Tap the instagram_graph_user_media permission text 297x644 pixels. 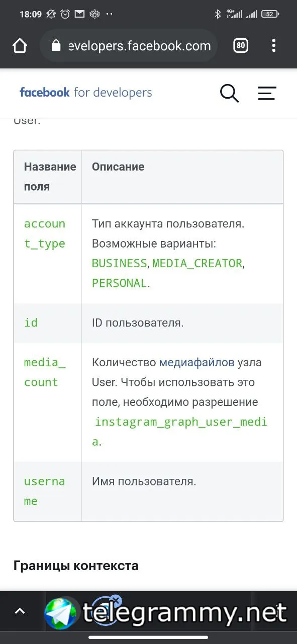coord(179,432)
